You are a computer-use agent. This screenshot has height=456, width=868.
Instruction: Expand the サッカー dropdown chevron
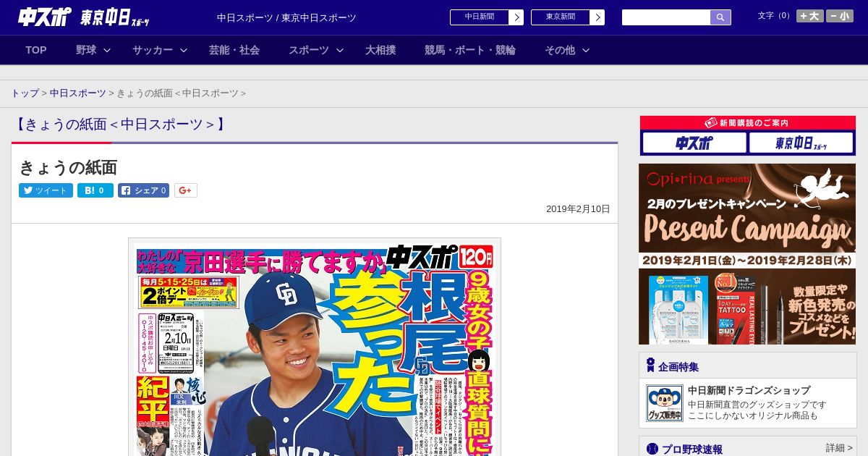(184, 50)
